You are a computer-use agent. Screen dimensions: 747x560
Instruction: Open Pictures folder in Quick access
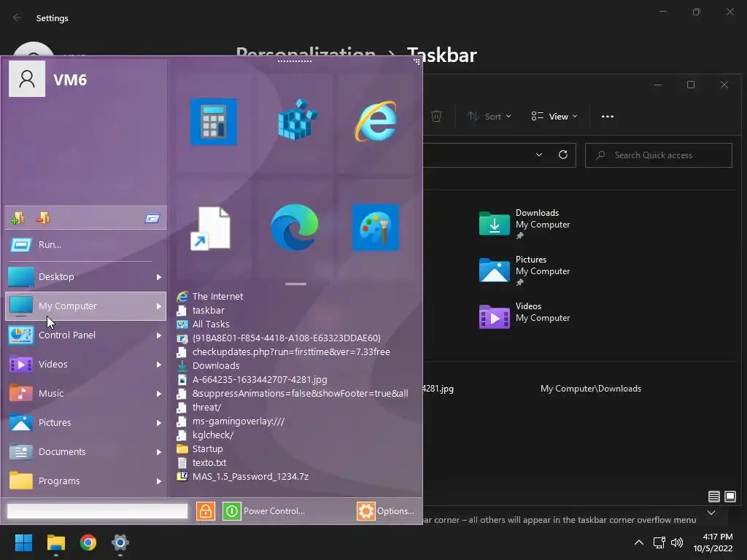pyautogui.click(x=525, y=271)
